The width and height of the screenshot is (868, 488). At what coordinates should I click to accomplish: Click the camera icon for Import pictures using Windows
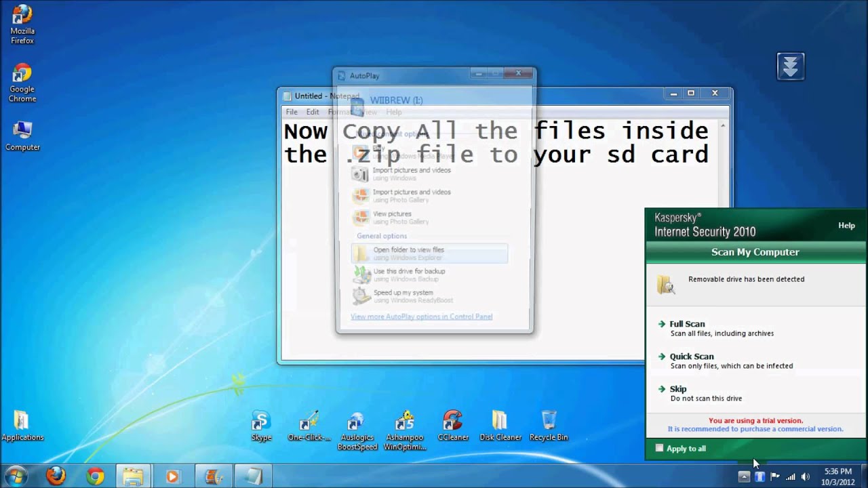pyautogui.click(x=360, y=174)
